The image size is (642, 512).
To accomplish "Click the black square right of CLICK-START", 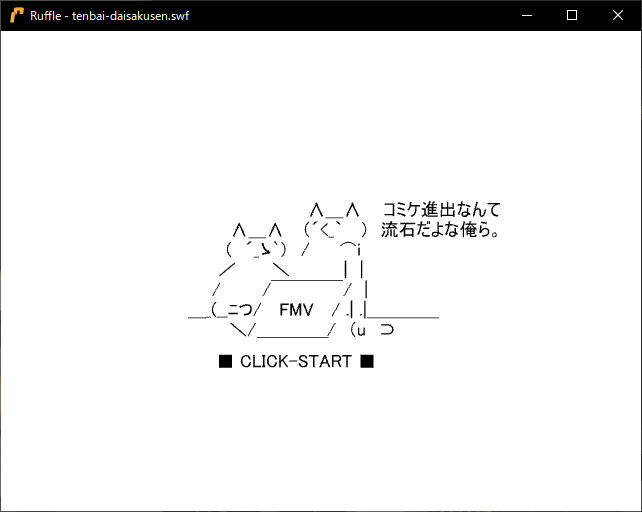I will coord(367,361).
